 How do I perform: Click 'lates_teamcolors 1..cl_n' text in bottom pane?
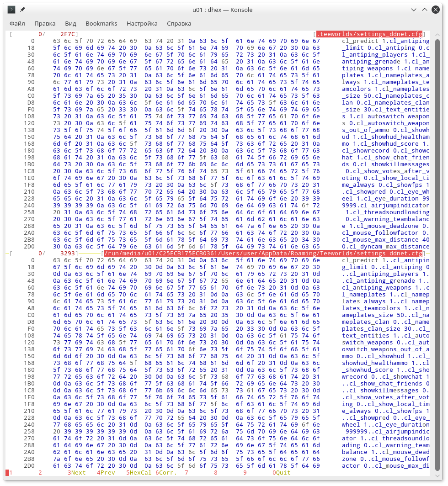tap(386, 308)
